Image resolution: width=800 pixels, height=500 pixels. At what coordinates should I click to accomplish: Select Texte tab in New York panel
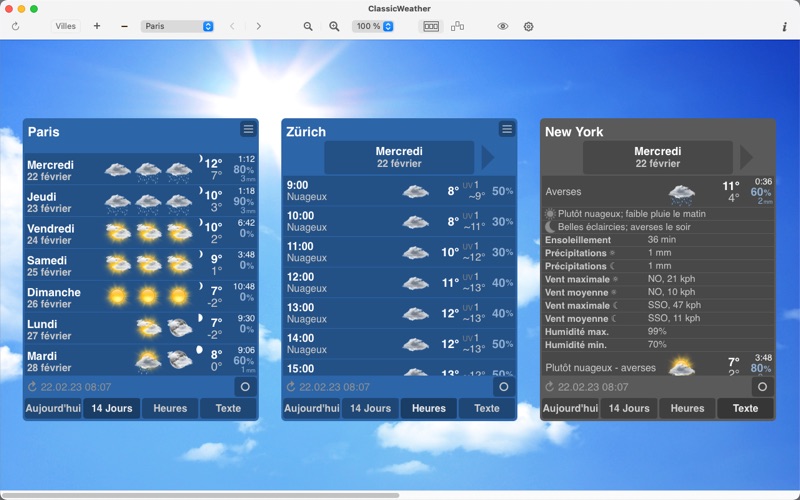point(745,408)
